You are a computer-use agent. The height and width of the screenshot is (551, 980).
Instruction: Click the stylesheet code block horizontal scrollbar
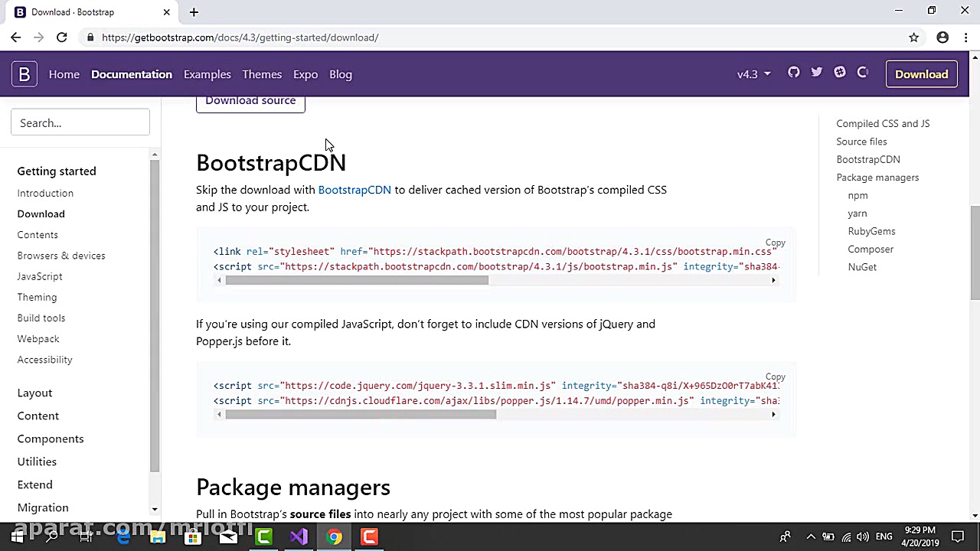tap(357, 280)
